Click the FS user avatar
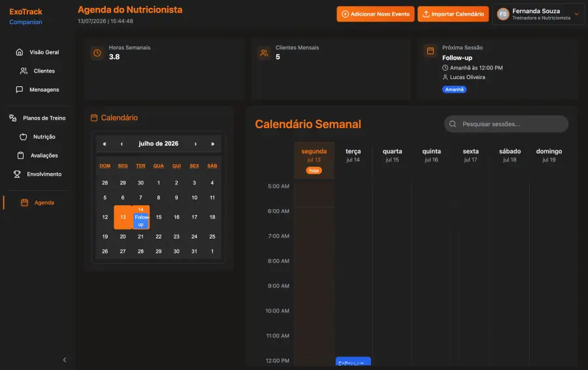 click(x=503, y=14)
